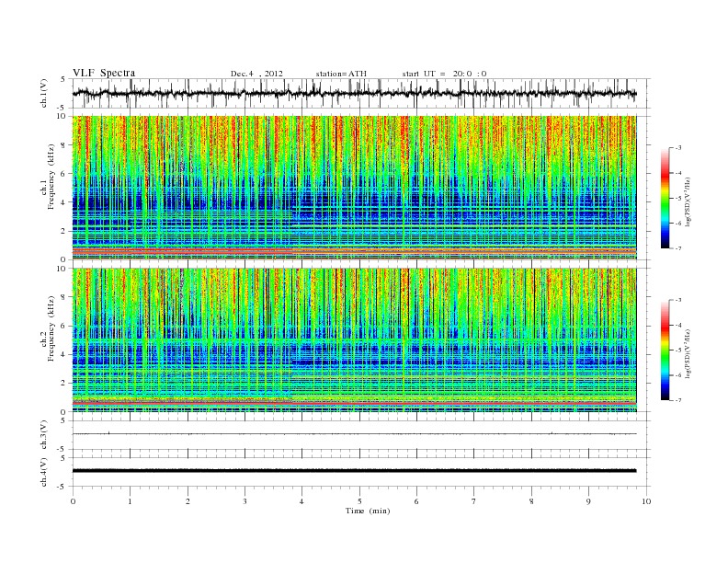Click the Time axis tick label "8"
The width and height of the screenshot is (728, 563).
531,501
